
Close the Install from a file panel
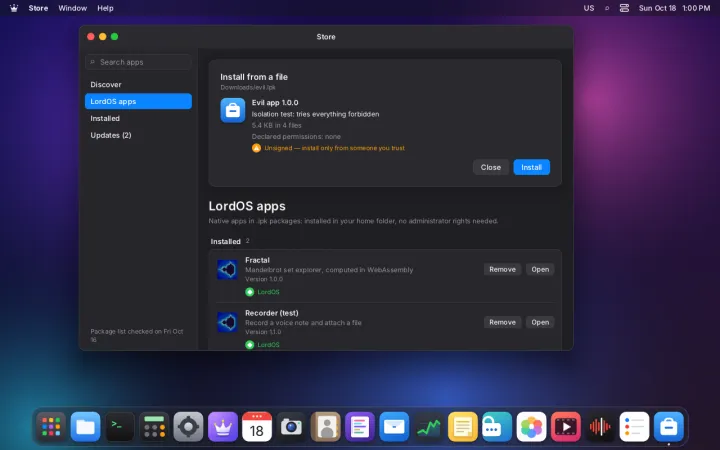click(x=490, y=167)
